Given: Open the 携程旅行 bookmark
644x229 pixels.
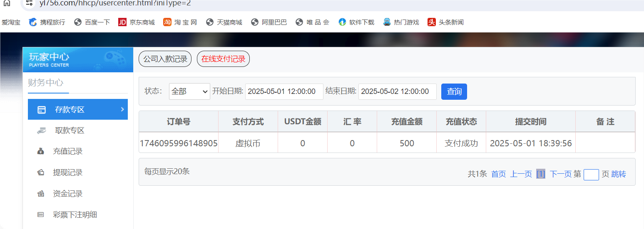Looking at the screenshot, I should pos(47,22).
